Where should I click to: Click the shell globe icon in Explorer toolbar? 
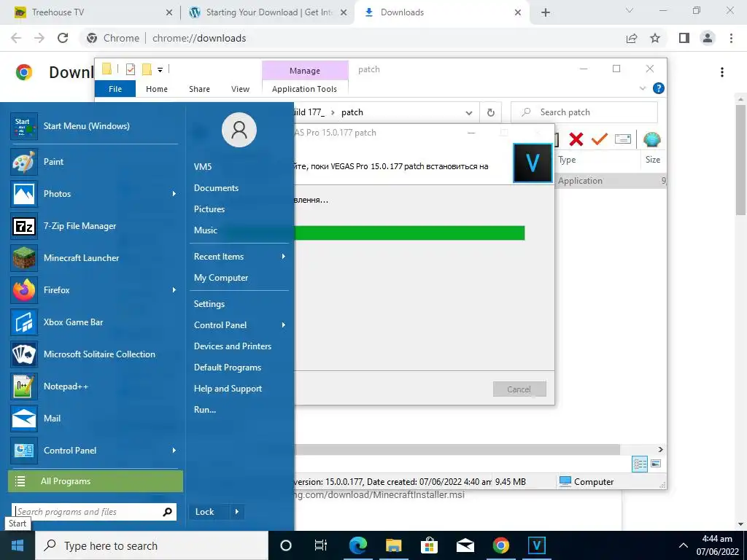[x=651, y=139]
